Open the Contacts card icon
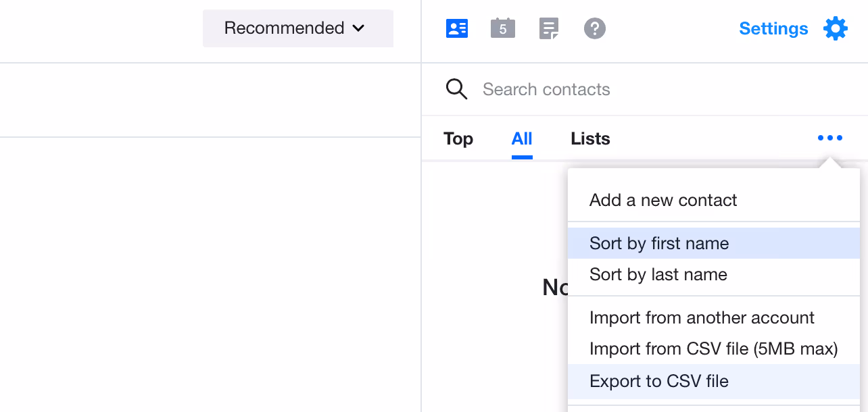The height and width of the screenshot is (412, 868). coord(457,28)
